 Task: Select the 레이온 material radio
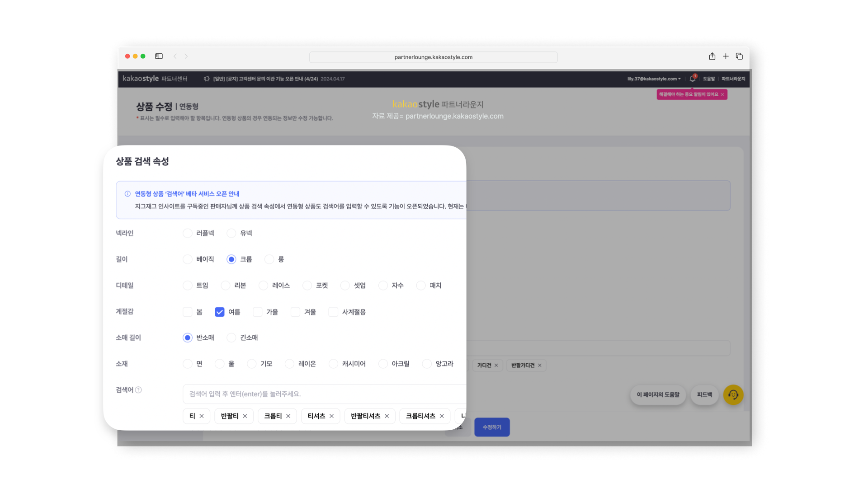coord(290,364)
